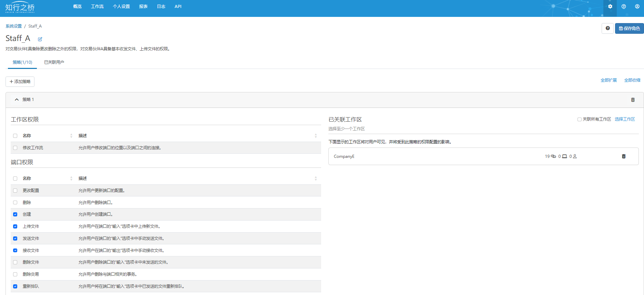This screenshot has width=644, height=295.
Task: Click the 添加策略 button
Action: coord(20,82)
